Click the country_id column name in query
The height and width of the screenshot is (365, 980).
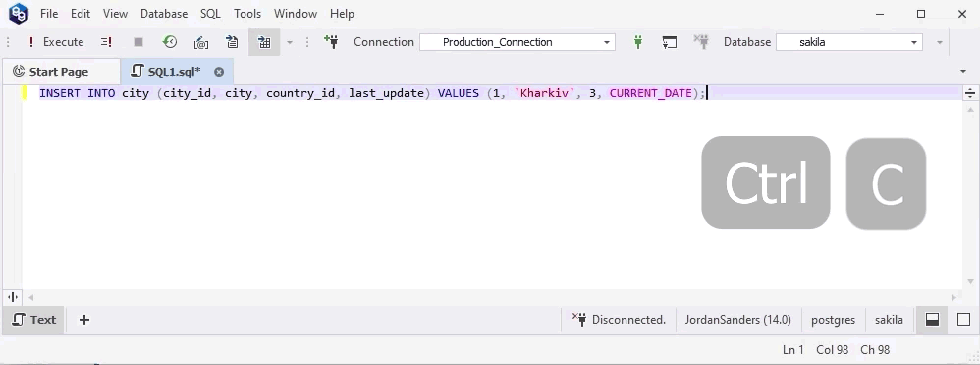click(300, 93)
